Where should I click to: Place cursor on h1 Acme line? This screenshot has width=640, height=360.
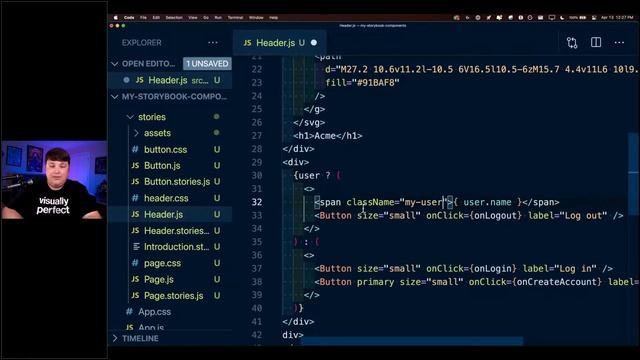(327, 136)
